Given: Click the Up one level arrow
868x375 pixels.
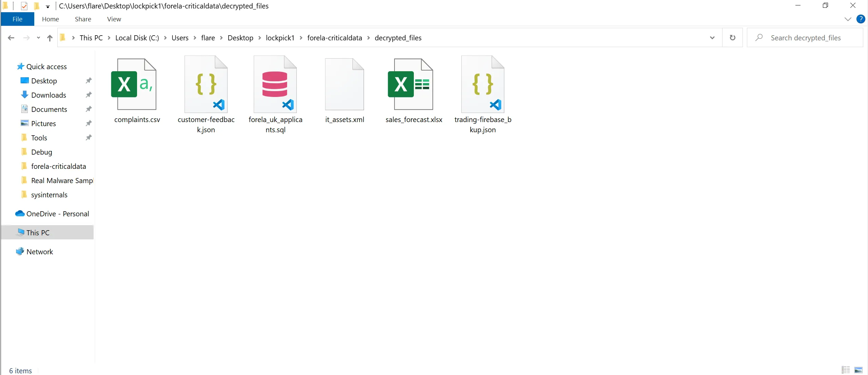Looking at the screenshot, I should [50, 38].
